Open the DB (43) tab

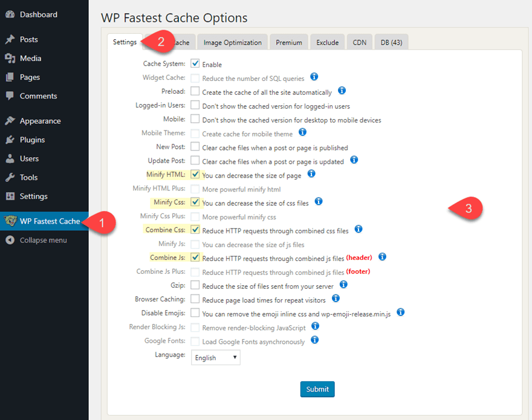[x=391, y=42]
